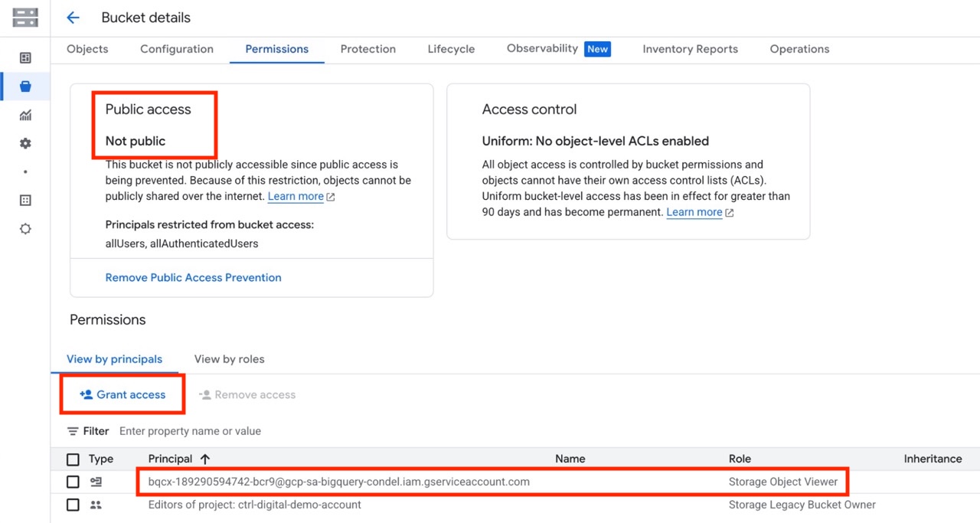Click the grid-square icon in the sidebar
The width and height of the screenshot is (980, 523).
25,200
